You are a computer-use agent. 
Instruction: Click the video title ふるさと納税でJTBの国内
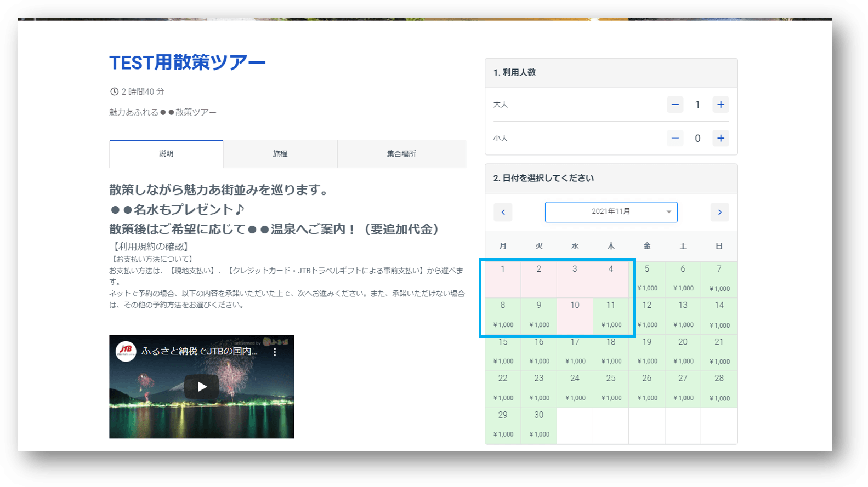[200, 351]
